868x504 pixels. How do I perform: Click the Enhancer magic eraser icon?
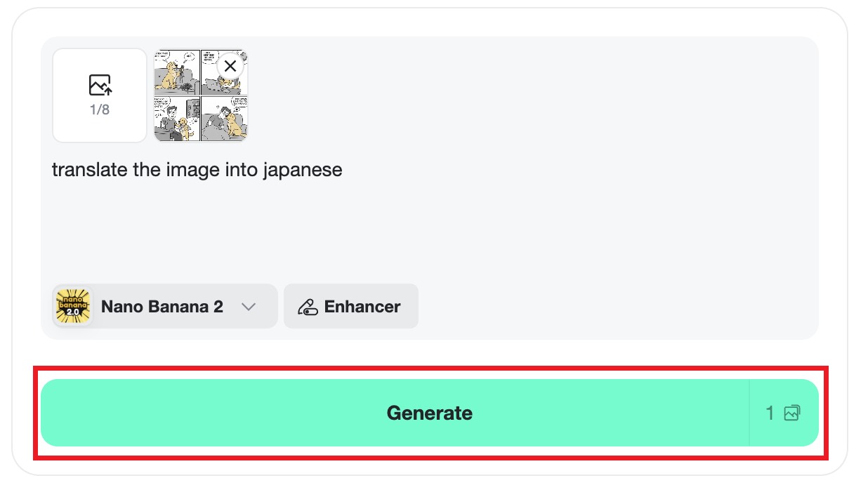click(x=308, y=307)
